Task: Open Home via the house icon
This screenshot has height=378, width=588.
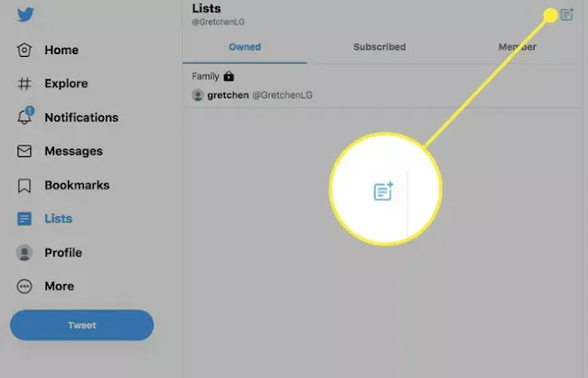Action: pos(24,50)
